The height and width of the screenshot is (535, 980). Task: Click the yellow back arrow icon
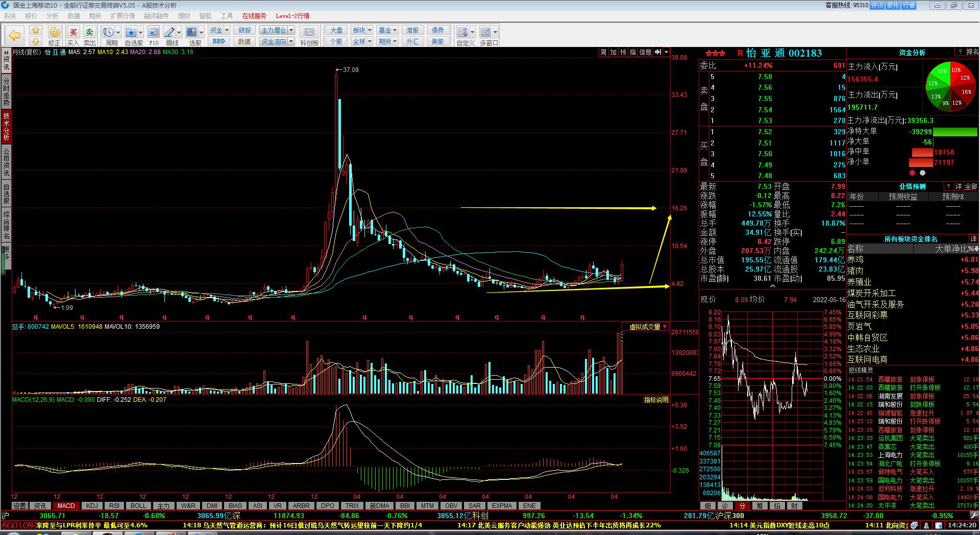15,35
